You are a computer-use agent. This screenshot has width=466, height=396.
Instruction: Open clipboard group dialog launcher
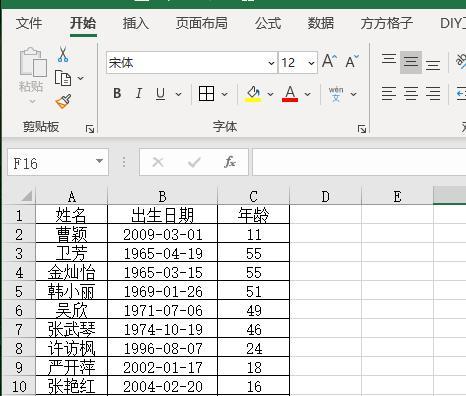[90, 129]
